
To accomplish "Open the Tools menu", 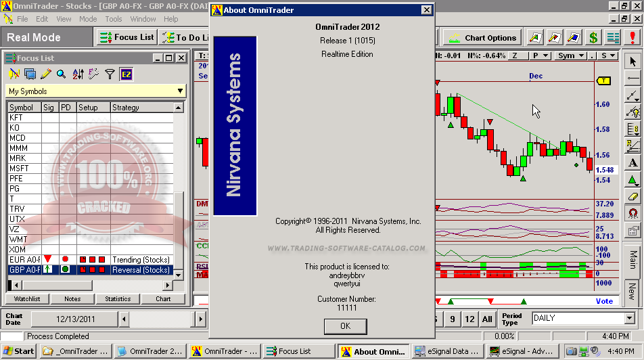I will [114, 19].
